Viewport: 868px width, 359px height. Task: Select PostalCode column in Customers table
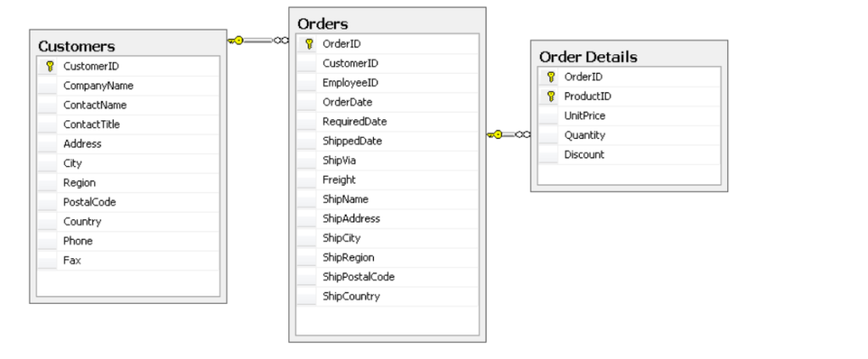128,202
